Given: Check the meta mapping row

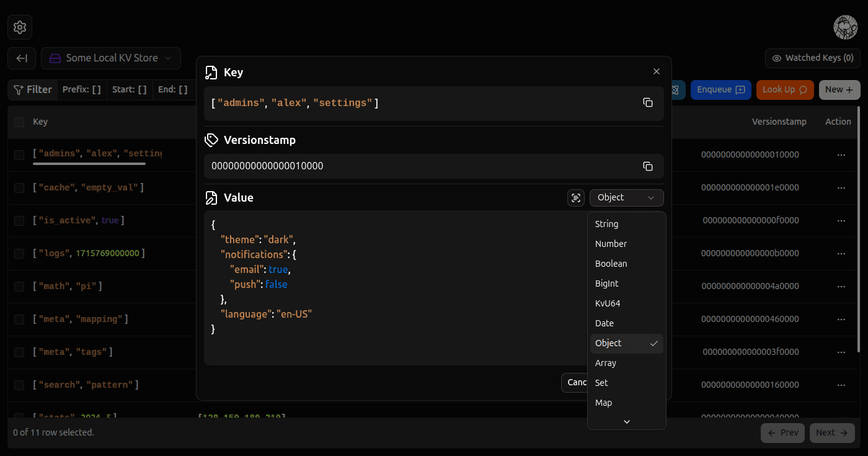Looking at the screenshot, I should (19, 319).
